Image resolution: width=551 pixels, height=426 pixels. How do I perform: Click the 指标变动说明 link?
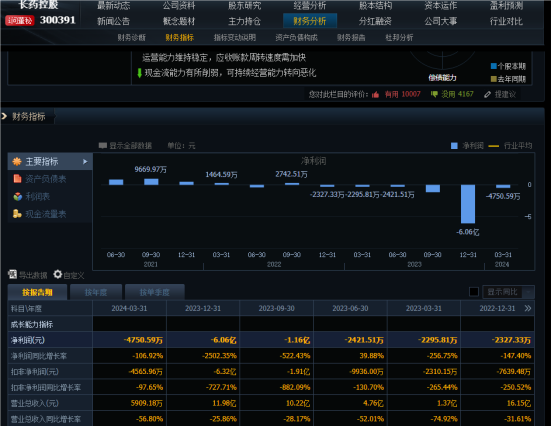(235, 37)
